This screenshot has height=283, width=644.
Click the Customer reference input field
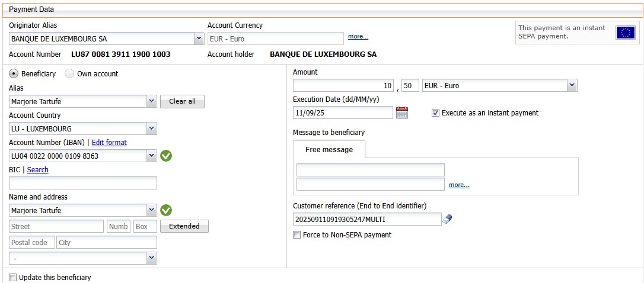click(x=367, y=220)
